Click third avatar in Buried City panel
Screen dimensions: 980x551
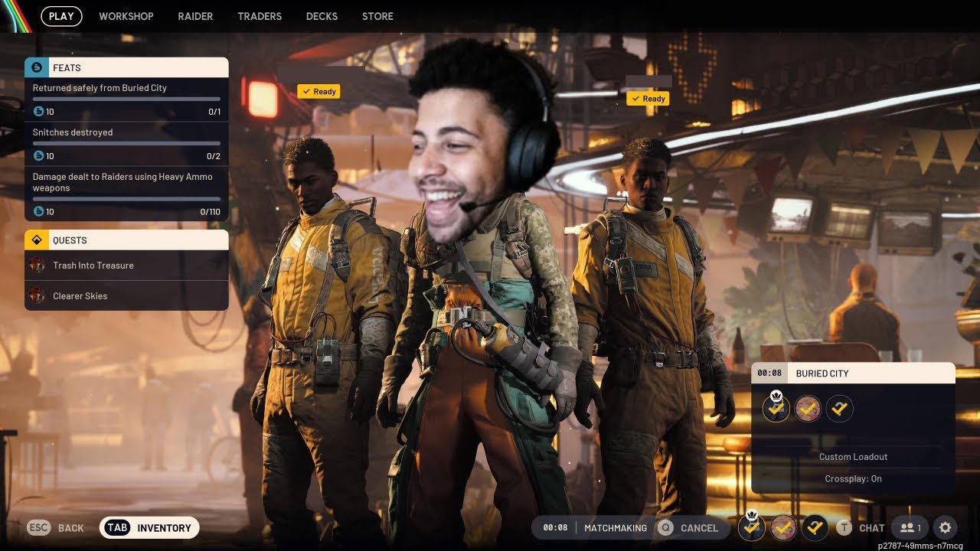(840, 409)
